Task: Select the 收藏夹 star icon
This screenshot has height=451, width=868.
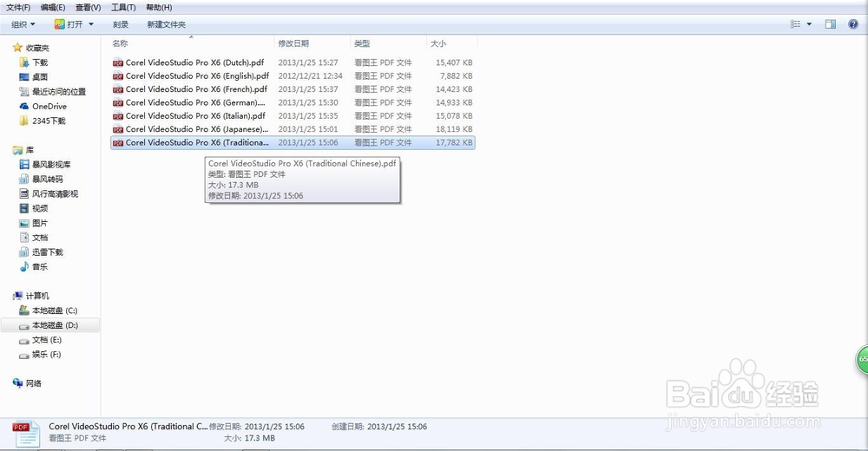Action: pyautogui.click(x=17, y=48)
